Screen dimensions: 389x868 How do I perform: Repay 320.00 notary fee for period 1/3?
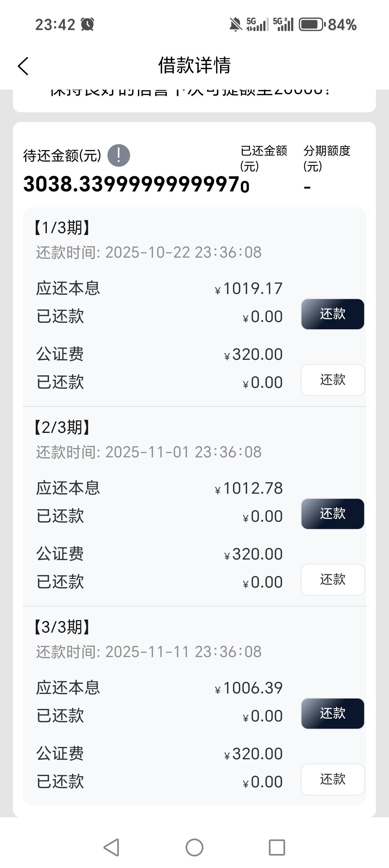[x=332, y=380]
